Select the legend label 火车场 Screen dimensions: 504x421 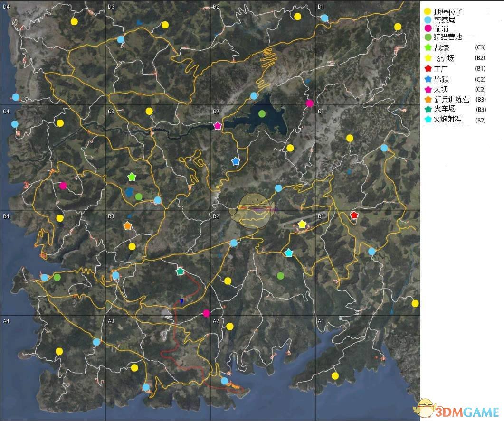(445, 109)
